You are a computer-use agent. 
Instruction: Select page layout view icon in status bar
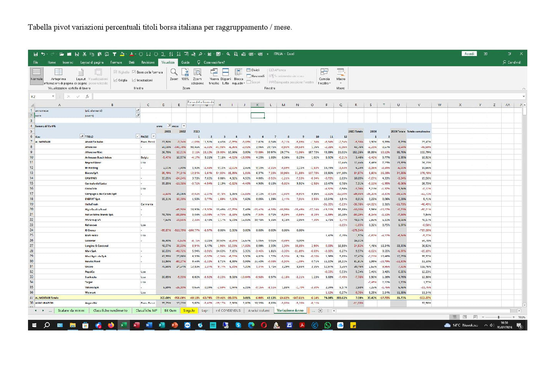(465, 317)
